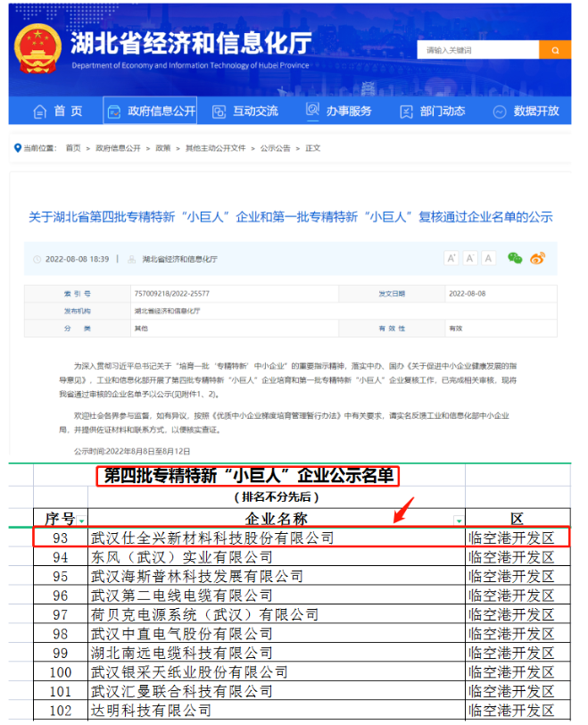
Task: Click the home icon beside 首页
Action: pos(40,112)
